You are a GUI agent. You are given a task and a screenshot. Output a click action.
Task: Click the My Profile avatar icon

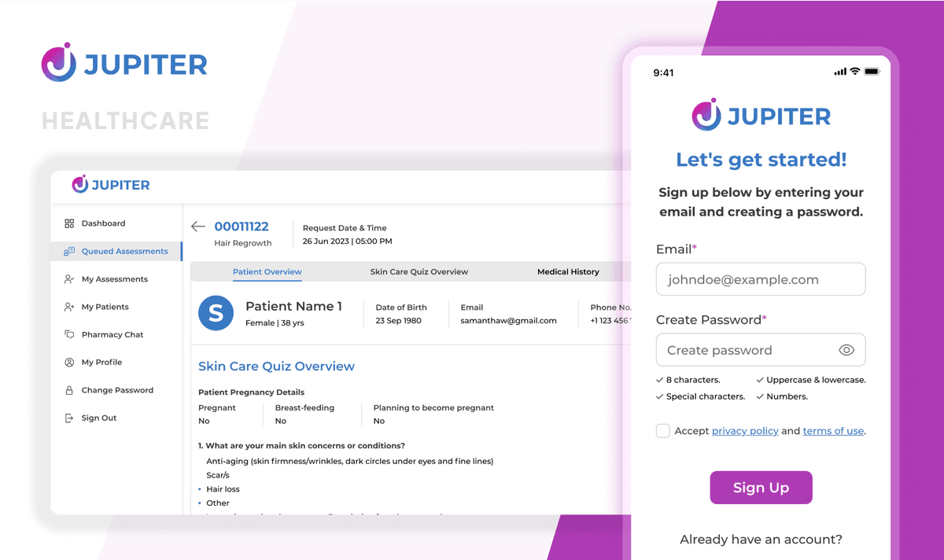[x=69, y=363]
